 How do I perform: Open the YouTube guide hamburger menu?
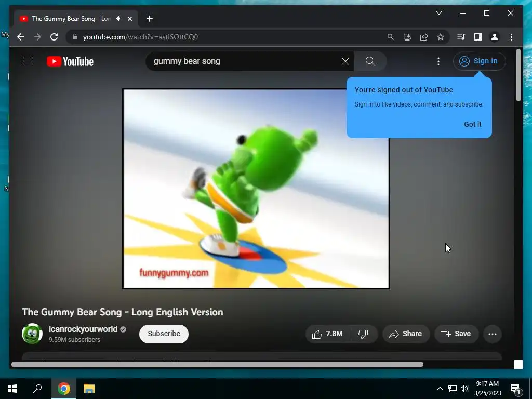coord(28,61)
